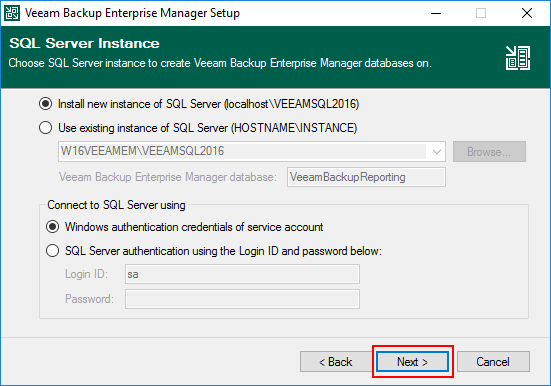Click the Veeam app icon in title bar
The height and width of the screenshot is (386, 551).
12,13
